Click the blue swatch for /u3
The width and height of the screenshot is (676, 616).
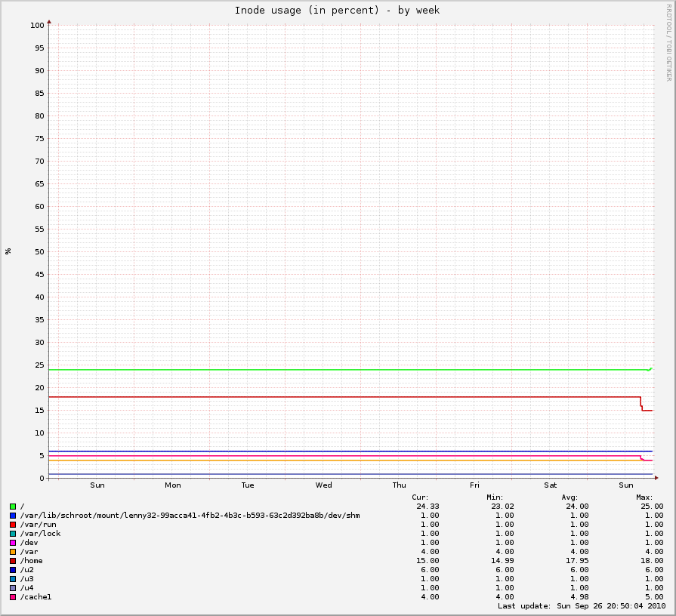13,579
